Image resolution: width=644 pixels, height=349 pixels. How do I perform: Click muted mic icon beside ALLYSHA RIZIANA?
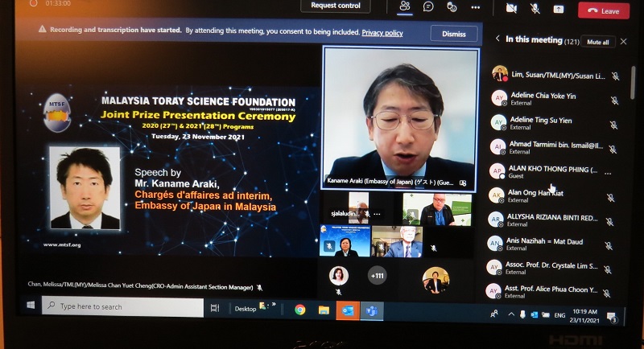click(609, 222)
